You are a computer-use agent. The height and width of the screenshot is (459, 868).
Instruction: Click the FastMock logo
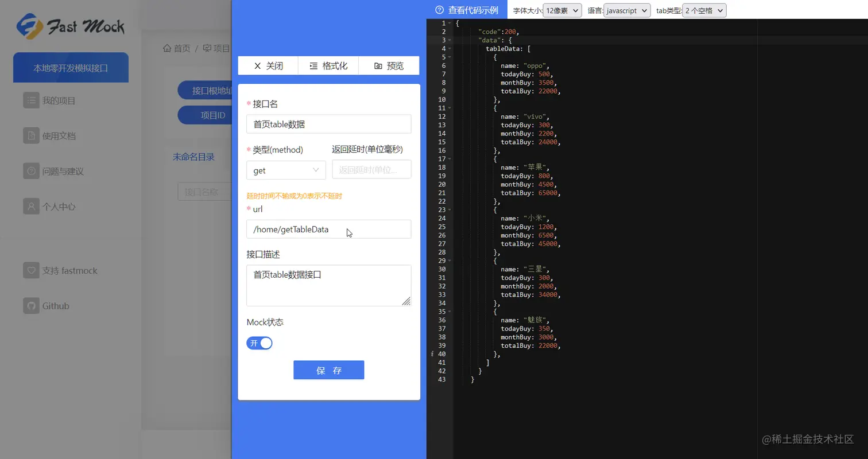[x=71, y=26]
